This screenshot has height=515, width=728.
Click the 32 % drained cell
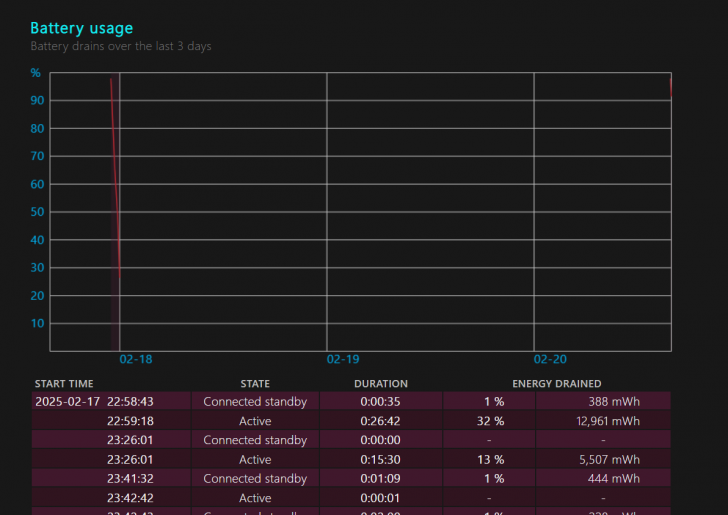490,421
